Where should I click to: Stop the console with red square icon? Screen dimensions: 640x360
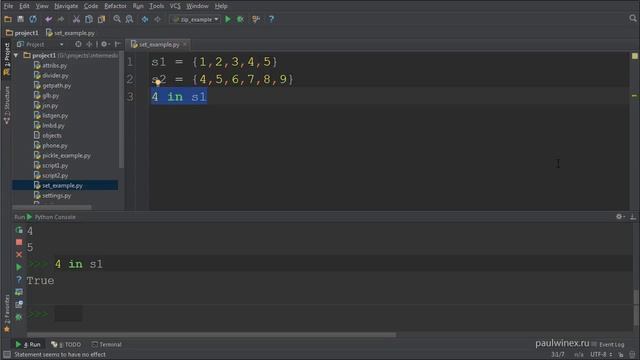pos(19,242)
